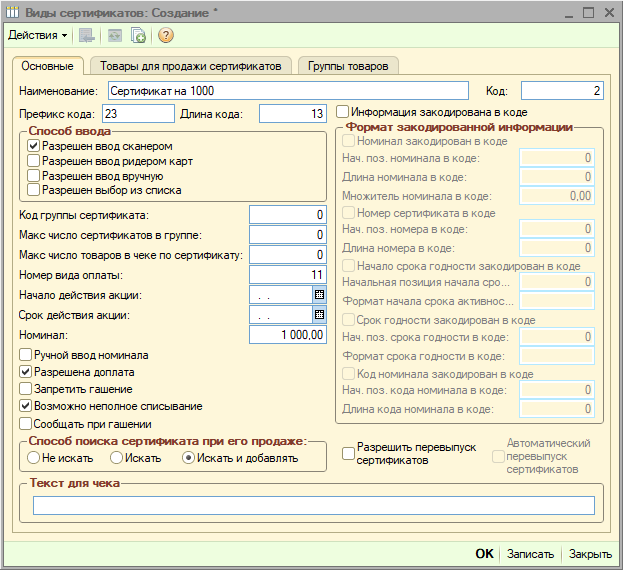Click Автоматический перевыпуск сертификатов checkbox

498,456
